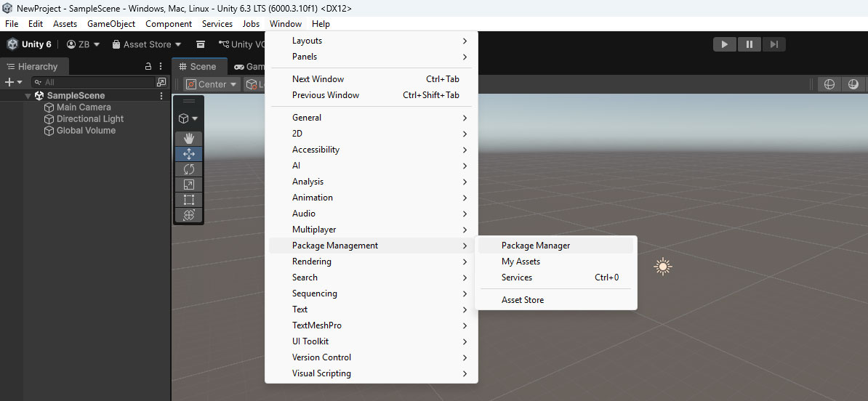The image size is (868, 401).
Task: Expand the Visual Scripting submenu
Action: click(371, 373)
